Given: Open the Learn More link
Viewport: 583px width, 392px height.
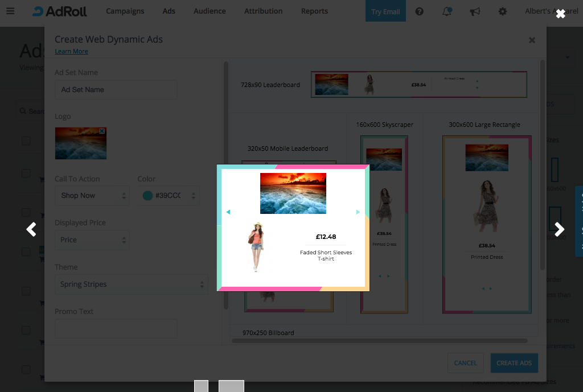Looking at the screenshot, I should point(71,51).
